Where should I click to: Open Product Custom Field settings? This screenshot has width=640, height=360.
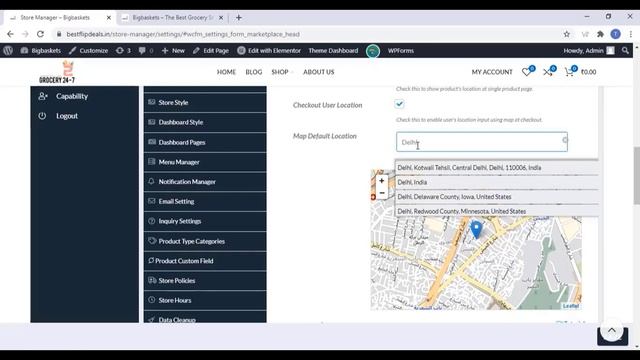(205, 261)
